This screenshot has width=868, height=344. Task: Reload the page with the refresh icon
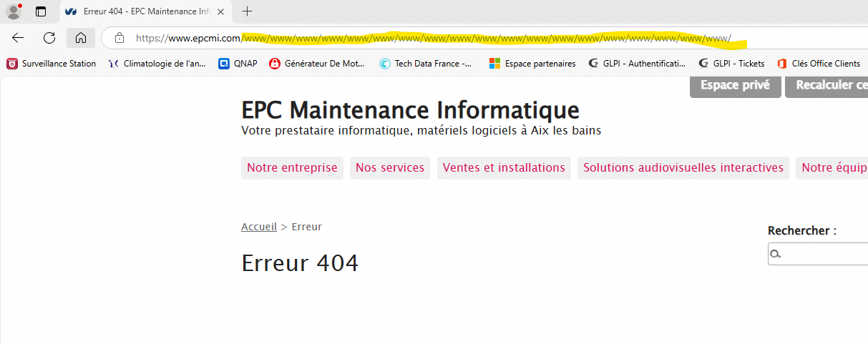tap(49, 38)
